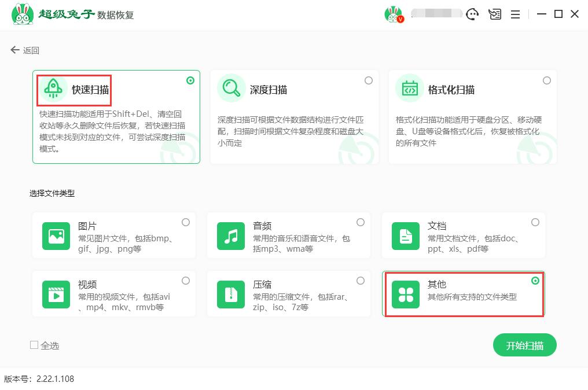This screenshot has width=588, height=390.
Task: Click the format-scan calendar code icon
Action: click(x=410, y=88)
